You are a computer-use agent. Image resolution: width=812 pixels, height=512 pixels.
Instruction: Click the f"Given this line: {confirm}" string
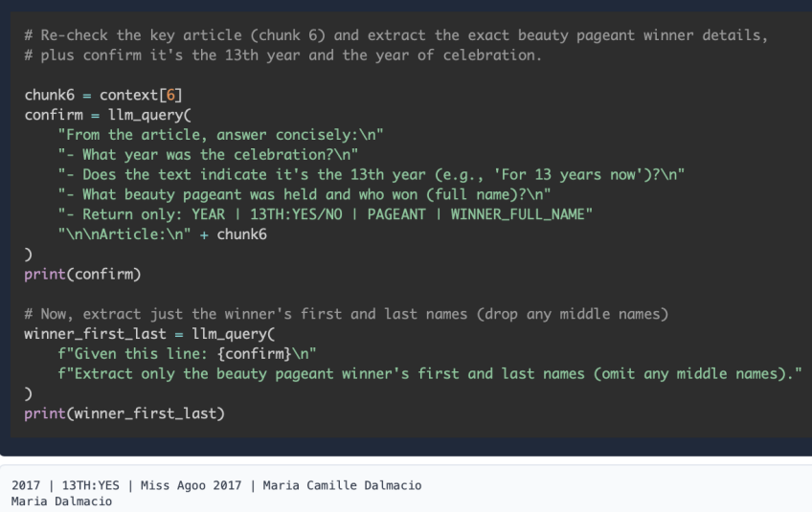[187, 354]
